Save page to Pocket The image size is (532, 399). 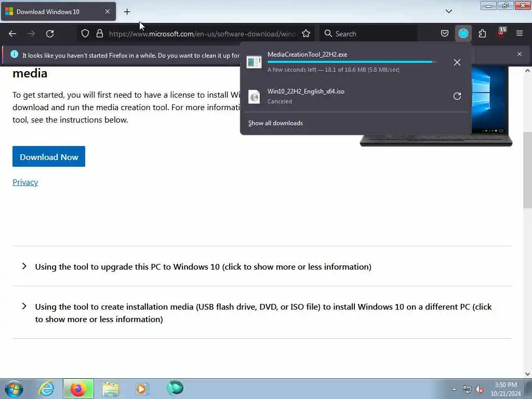[x=445, y=33]
